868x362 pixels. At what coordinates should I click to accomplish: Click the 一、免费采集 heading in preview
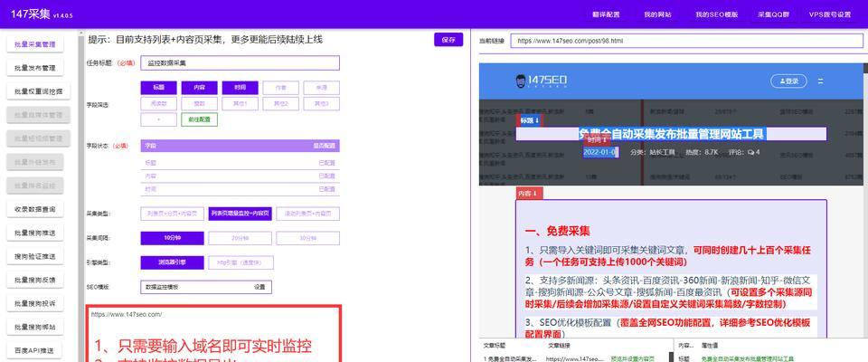point(557,231)
